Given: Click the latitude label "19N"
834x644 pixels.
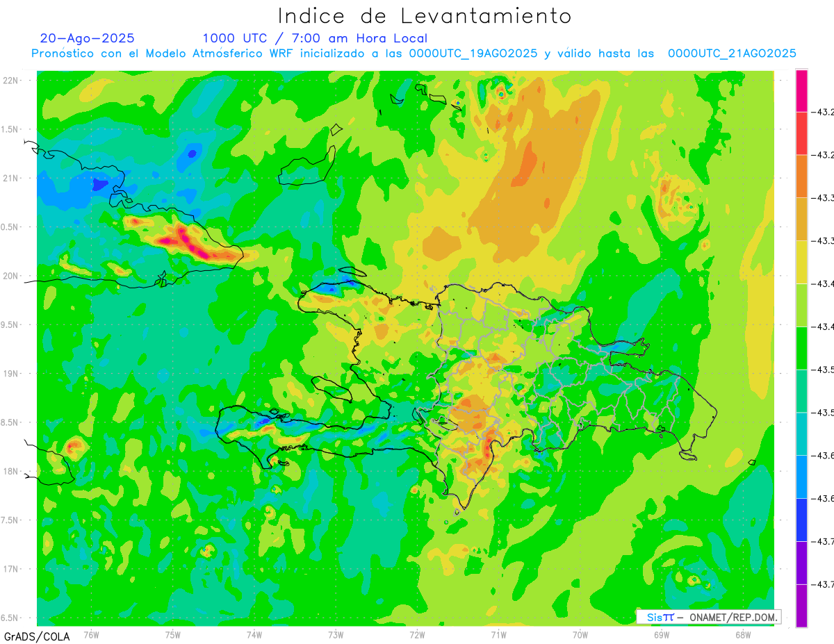Looking at the screenshot, I should click(10, 374).
